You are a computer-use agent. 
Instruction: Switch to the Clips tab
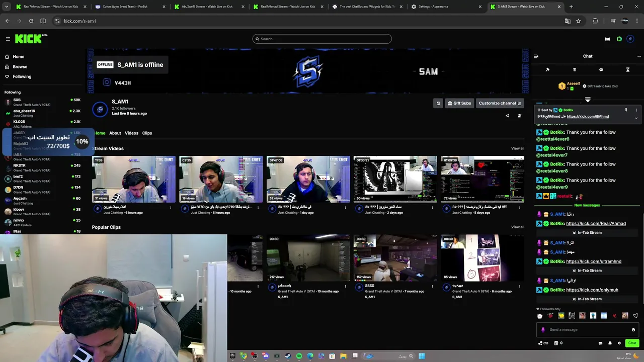(x=147, y=133)
